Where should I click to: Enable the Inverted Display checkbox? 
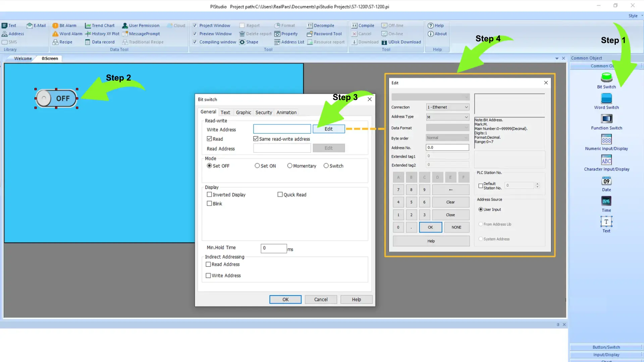point(209,194)
